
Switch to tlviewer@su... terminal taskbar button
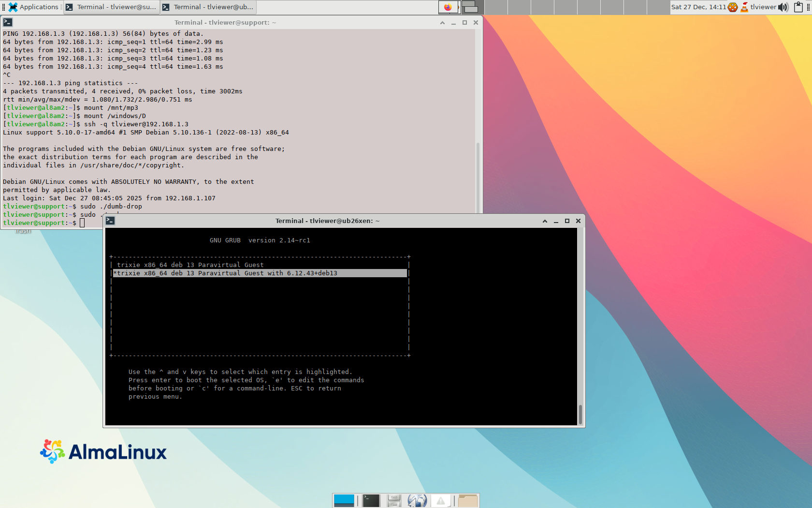point(112,7)
